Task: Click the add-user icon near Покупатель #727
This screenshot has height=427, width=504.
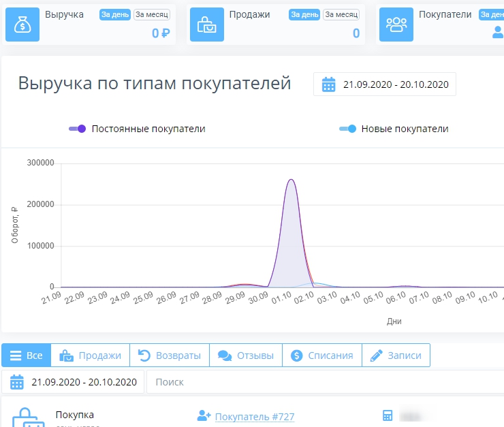Action: pyautogui.click(x=204, y=415)
